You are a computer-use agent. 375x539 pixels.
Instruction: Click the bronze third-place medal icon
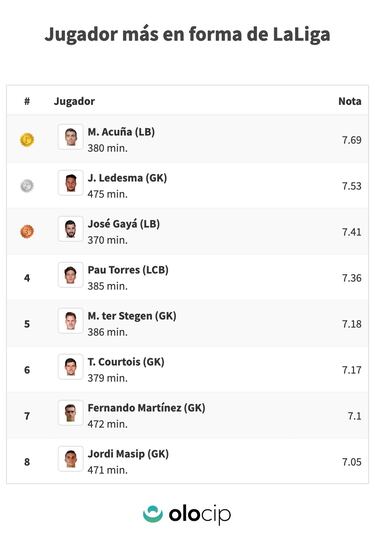pos(27,232)
